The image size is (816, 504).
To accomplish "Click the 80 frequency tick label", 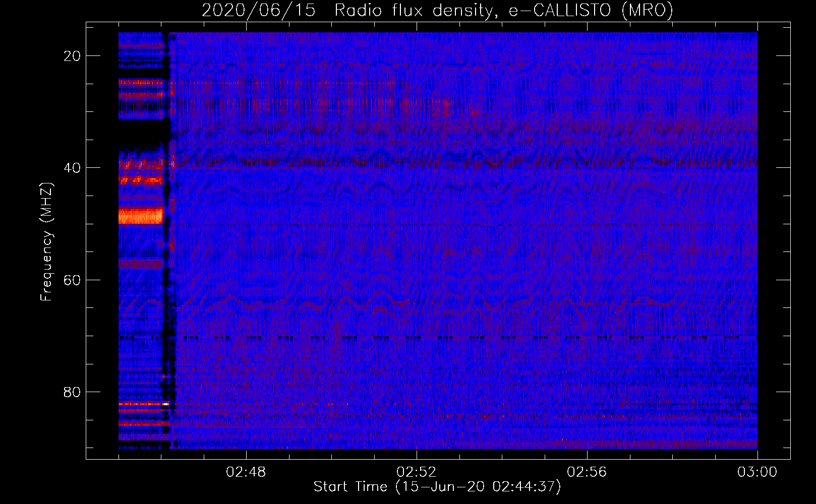I will [x=72, y=392].
